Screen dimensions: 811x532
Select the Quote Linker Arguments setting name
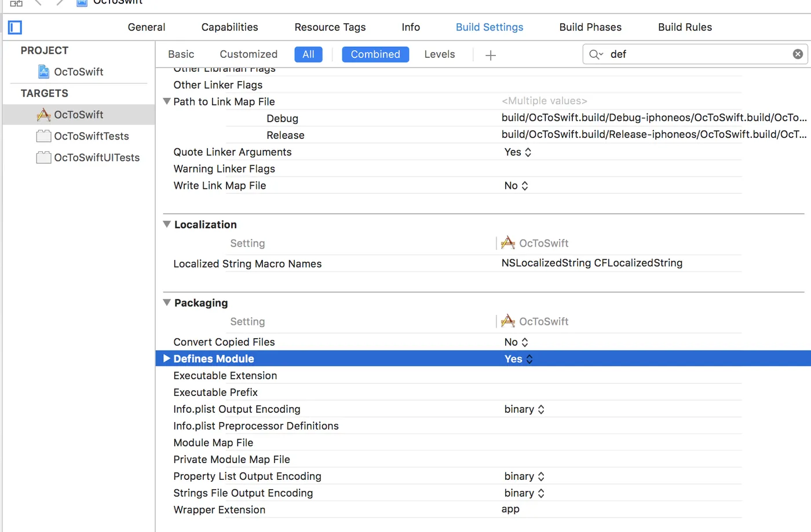pos(232,152)
